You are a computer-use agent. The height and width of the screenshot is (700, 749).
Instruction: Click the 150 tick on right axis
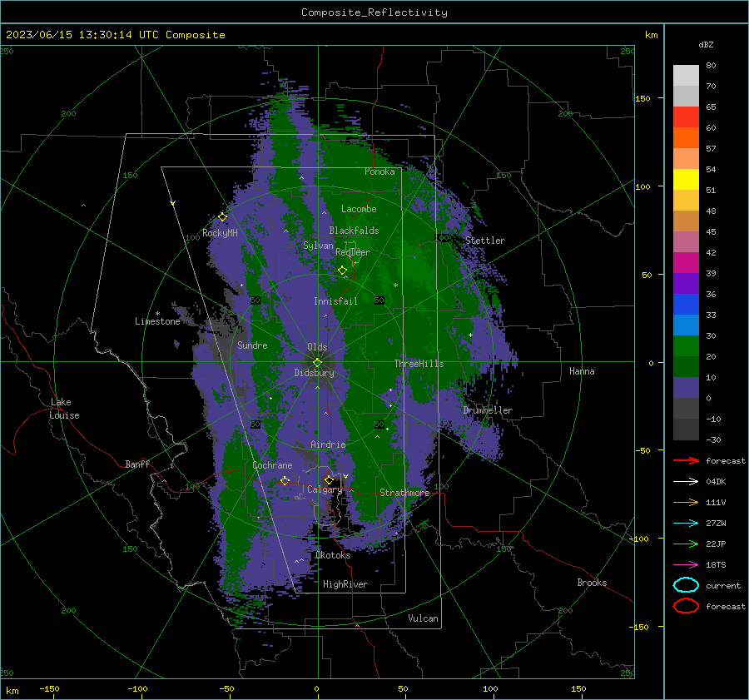pos(642,98)
